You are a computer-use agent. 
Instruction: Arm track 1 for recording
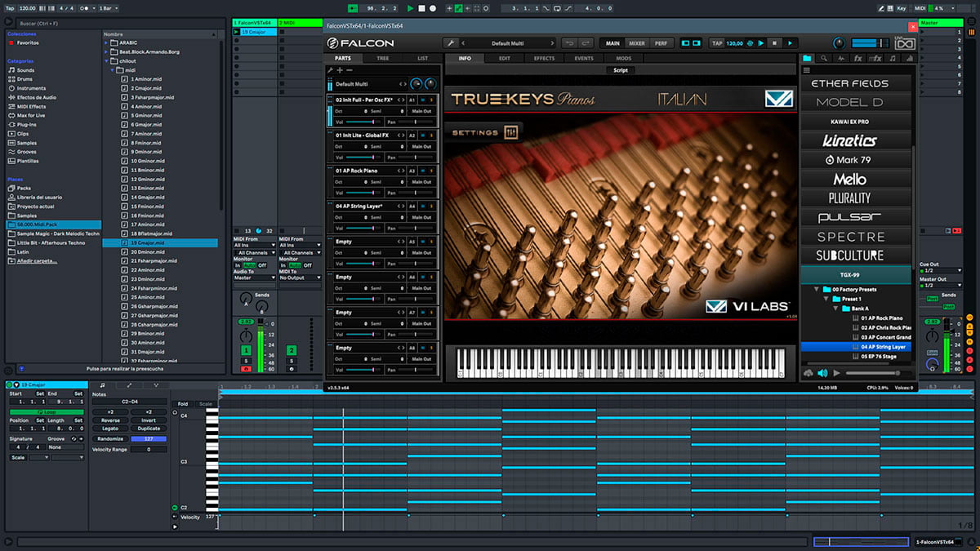[246, 369]
